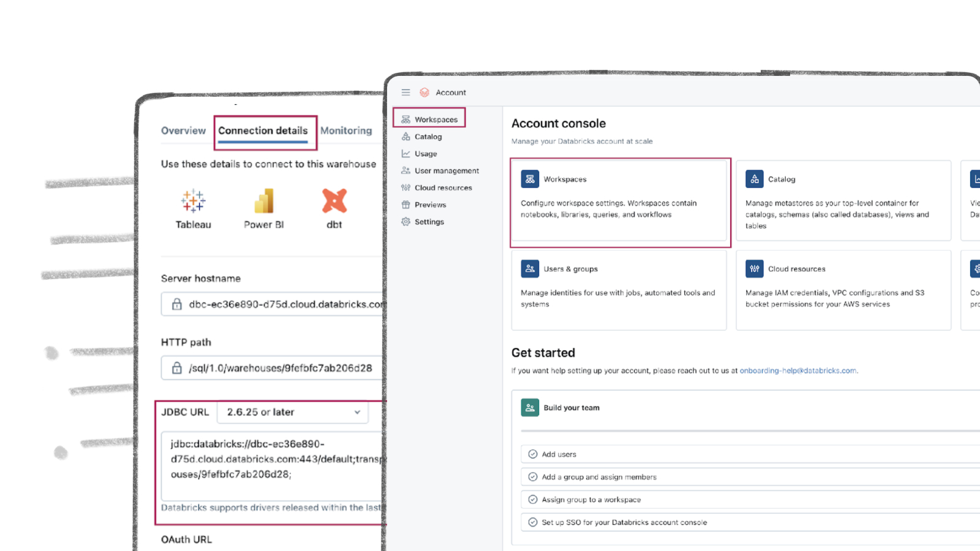980x551 pixels.
Task: Click the dbt connector icon
Action: [x=334, y=201]
